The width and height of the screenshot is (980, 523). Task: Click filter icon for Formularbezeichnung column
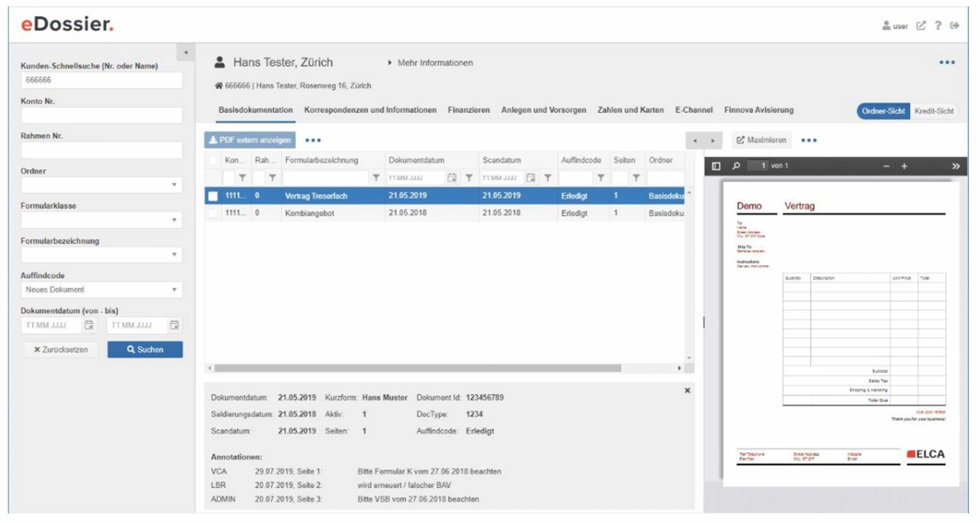(376, 177)
